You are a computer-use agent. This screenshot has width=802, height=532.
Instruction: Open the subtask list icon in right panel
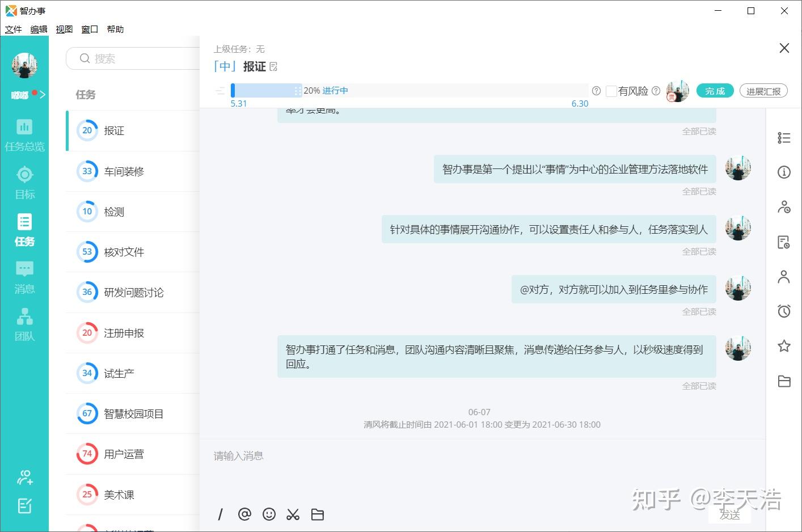[784, 138]
